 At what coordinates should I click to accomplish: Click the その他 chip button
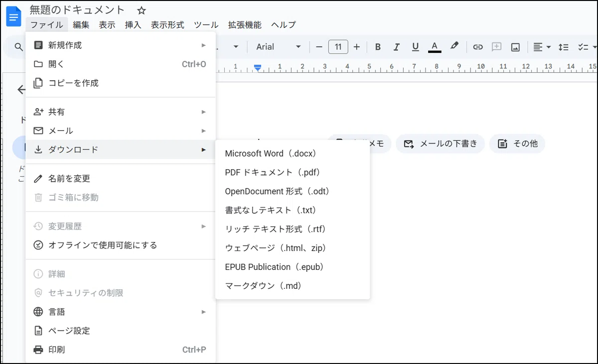point(517,144)
